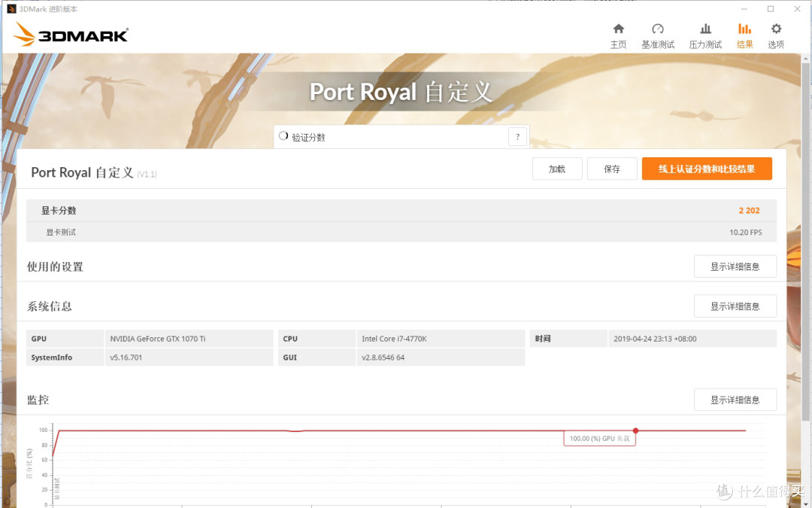Click the 加载 load button

(557, 169)
